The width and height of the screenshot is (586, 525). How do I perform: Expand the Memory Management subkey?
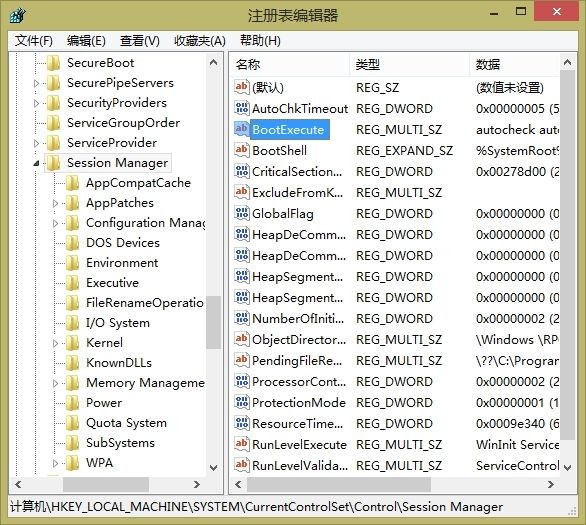click(x=55, y=383)
